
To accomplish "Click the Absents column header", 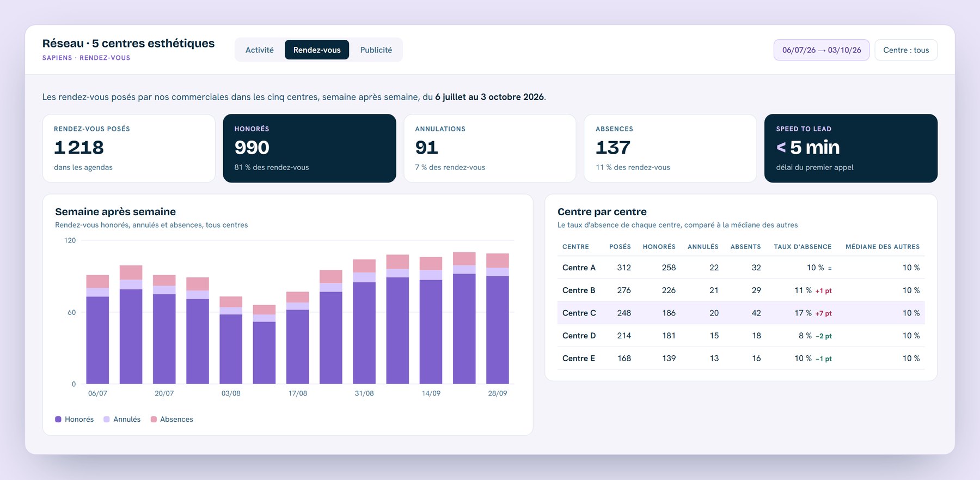I will tap(745, 247).
